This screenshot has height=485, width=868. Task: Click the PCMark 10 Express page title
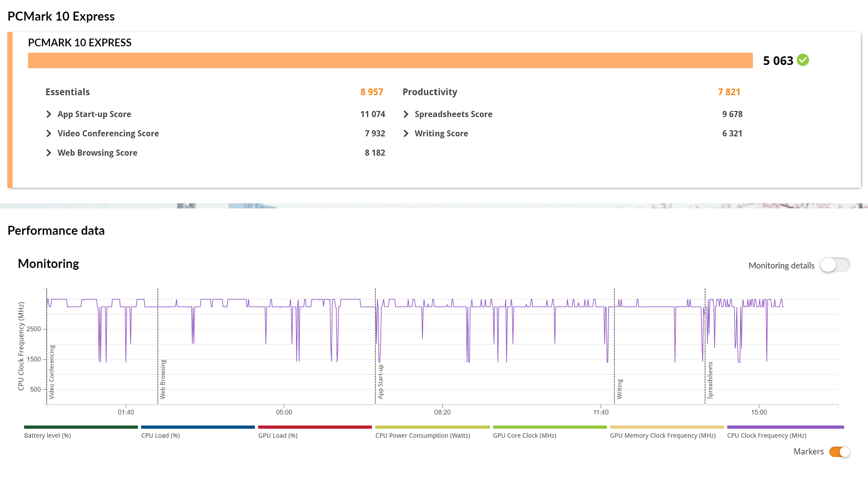coord(61,16)
